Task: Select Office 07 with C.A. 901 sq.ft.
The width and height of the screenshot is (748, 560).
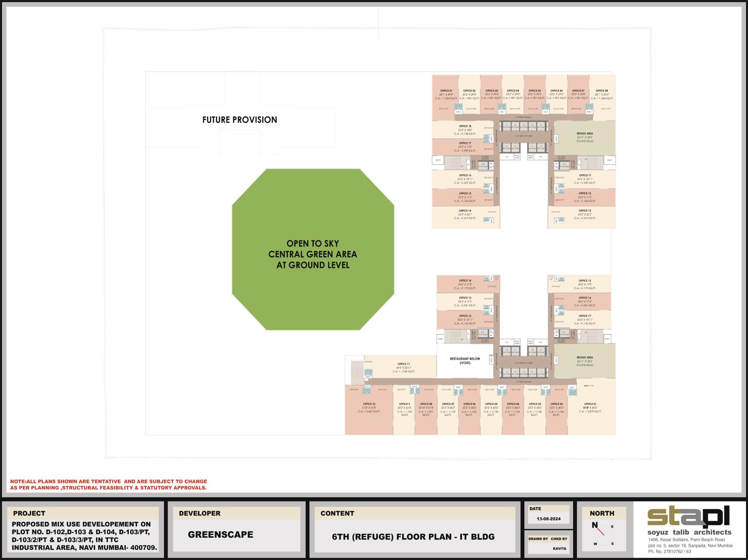Action: [x=578, y=94]
